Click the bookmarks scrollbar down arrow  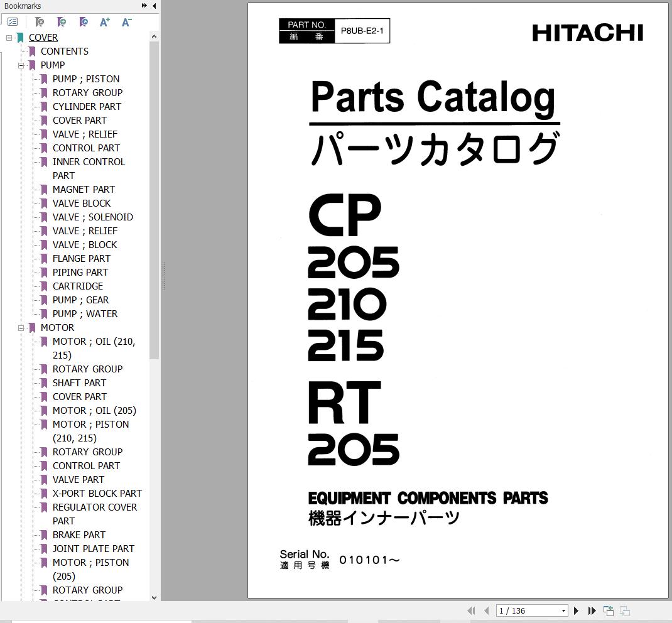tap(154, 597)
